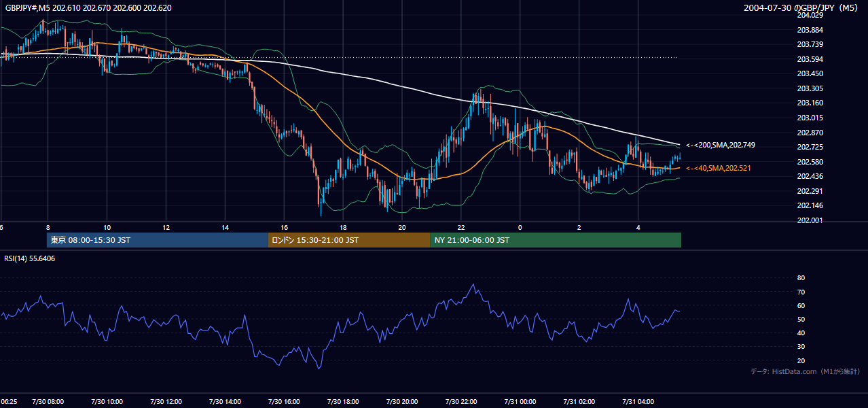Click RSI scale label 50
This screenshot has height=408, width=868.
[801, 320]
